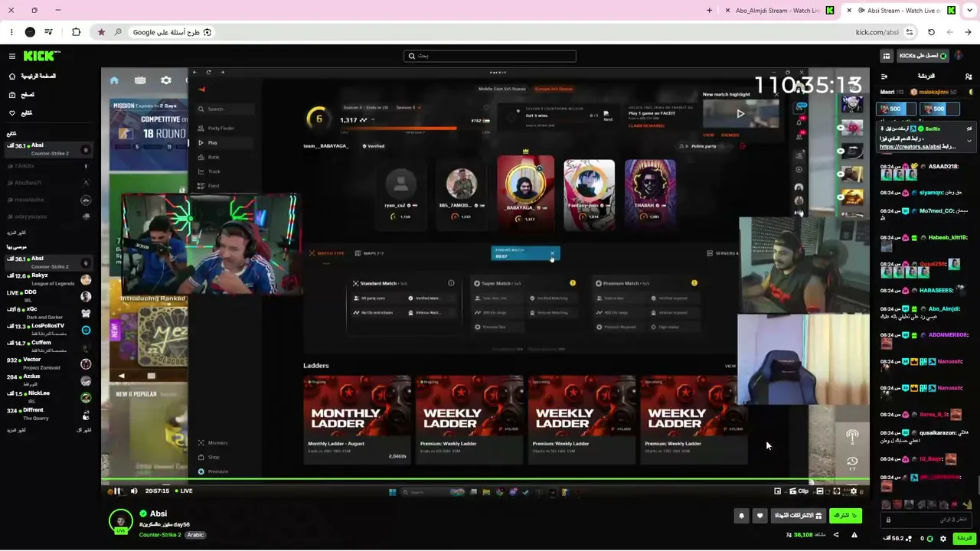Toggle notification bell for Absi
Screen dimensions: 980x551
[741, 516]
